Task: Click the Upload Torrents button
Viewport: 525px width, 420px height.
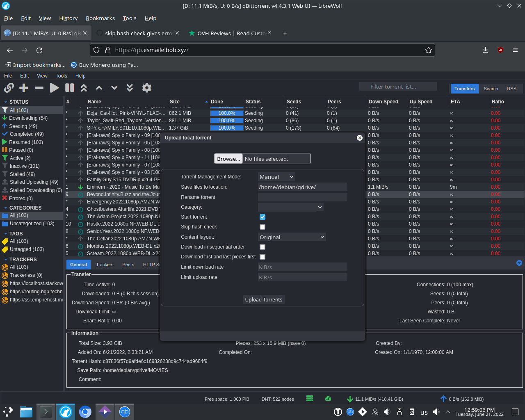Action: tap(263, 299)
